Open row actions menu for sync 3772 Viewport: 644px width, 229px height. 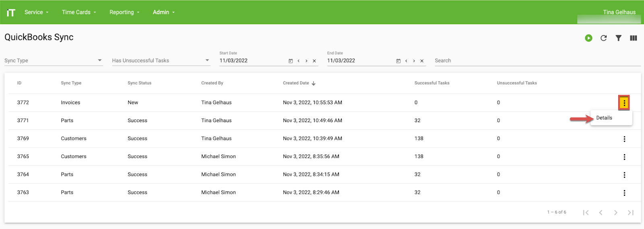click(x=624, y=103)
